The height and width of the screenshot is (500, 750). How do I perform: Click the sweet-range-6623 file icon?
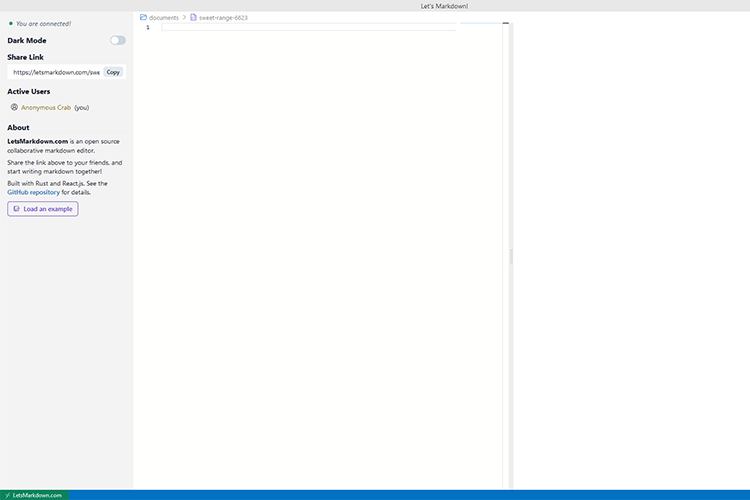click(194, 17)
